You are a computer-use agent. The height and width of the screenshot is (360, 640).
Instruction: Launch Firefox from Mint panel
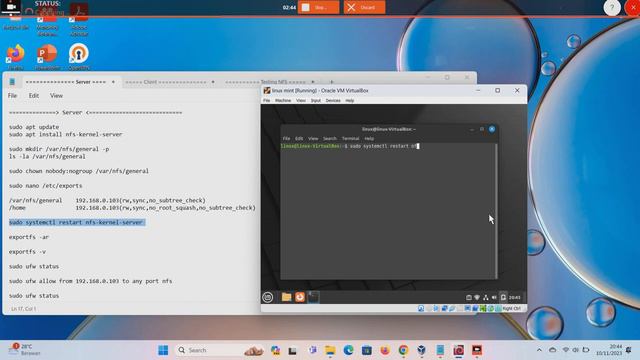pyautogui.click(x=300, y=297)
